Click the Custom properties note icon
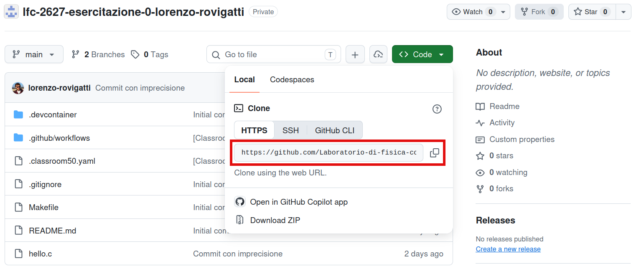Image resolution: width=644 pixels, height=269 pixels. 480,140
